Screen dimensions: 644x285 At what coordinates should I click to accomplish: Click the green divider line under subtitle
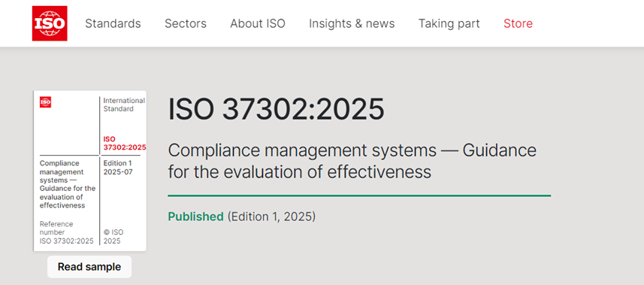click(x=359, y=196)
